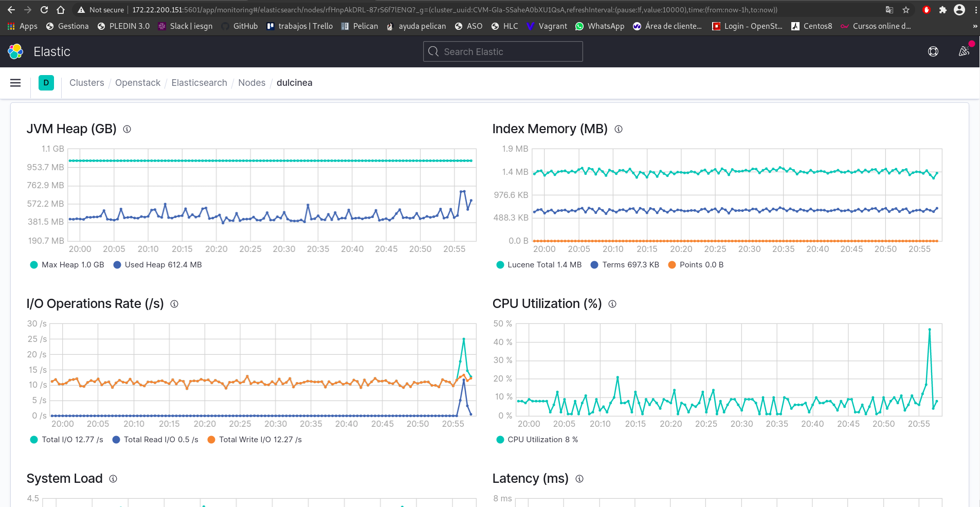
Task: Click the CPU Utilization info icon
Action: coord(612,304)
